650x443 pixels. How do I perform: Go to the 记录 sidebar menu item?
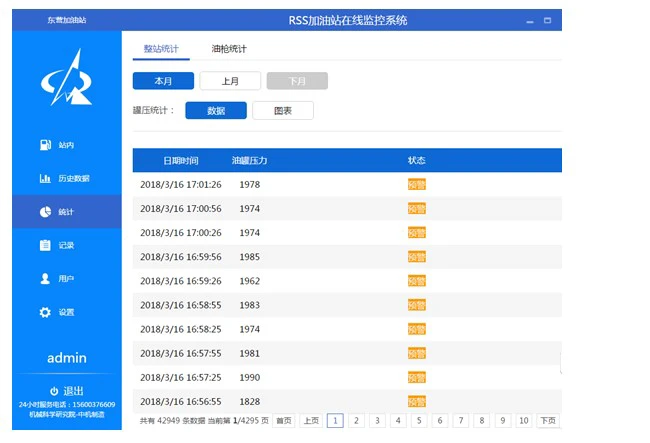pos(66,245)
